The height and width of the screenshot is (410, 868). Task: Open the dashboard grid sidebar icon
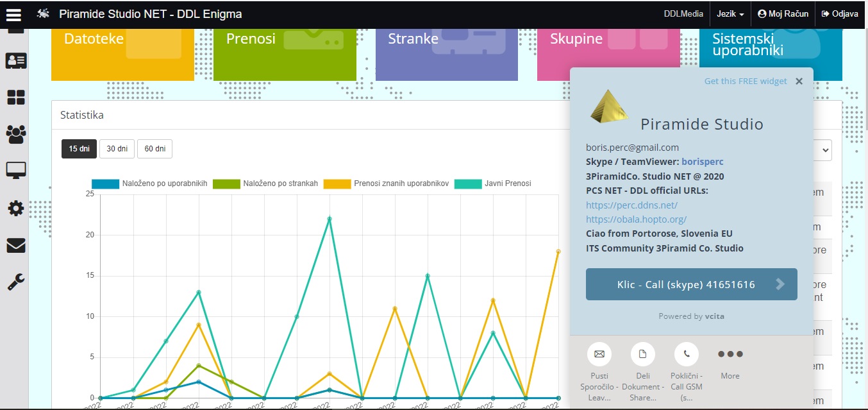[x=15, y=98]
